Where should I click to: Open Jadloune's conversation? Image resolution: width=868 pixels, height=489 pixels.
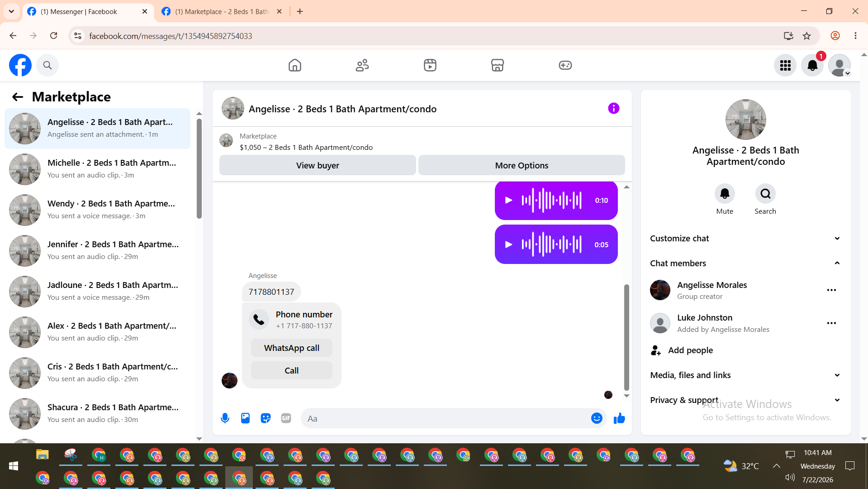pyautogui.click(x=97, y=292)
